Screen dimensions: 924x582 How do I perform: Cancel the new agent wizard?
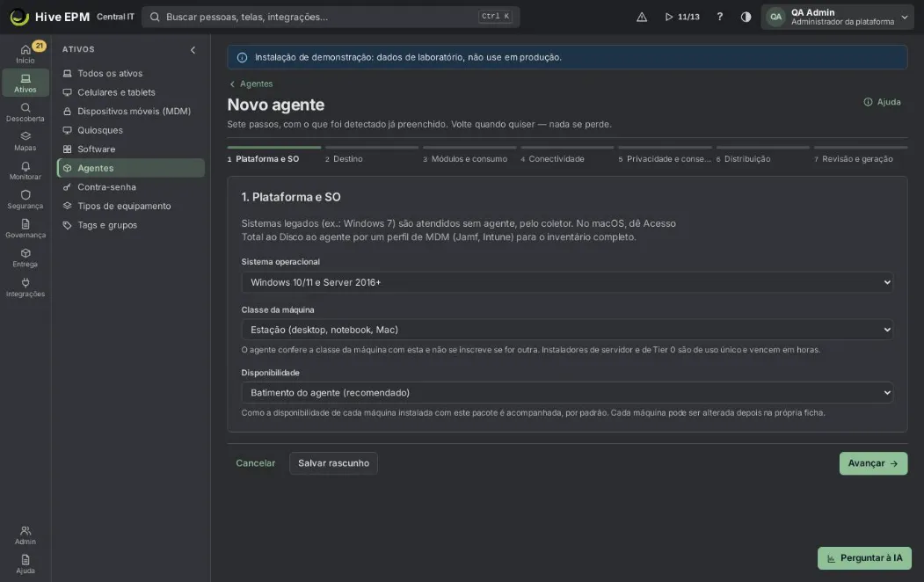click(256, 463)
